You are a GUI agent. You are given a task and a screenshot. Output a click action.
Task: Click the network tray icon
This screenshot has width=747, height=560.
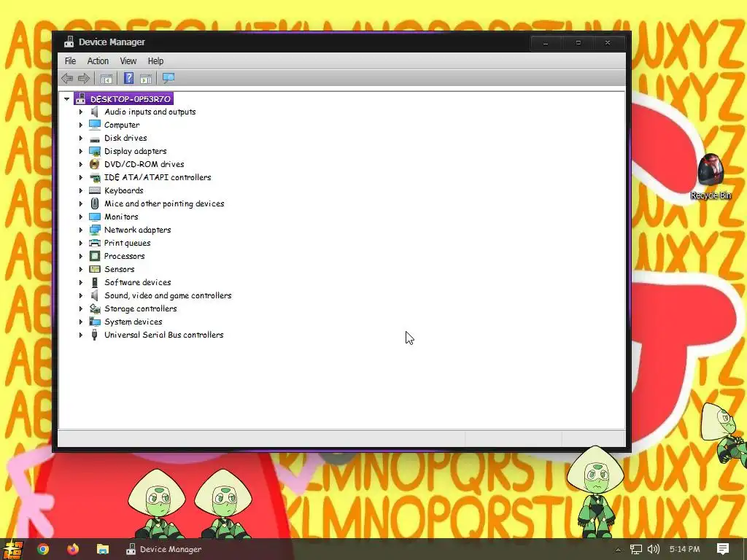point(636,549)
